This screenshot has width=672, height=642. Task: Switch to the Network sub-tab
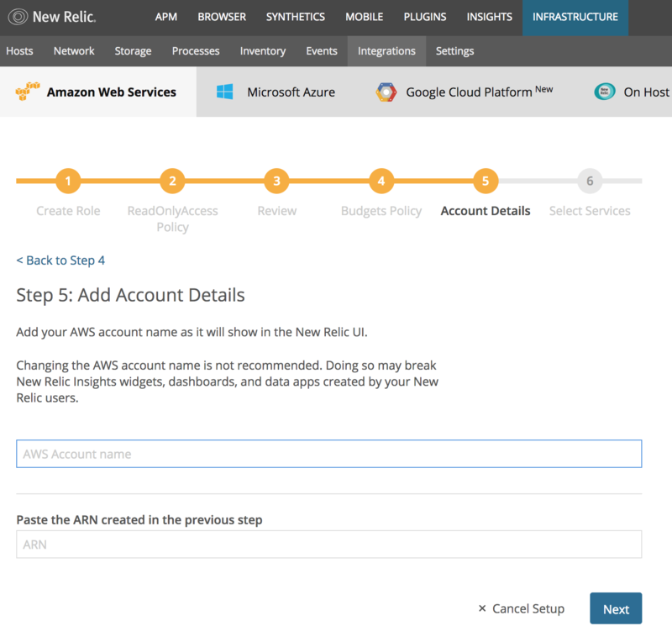(74, 51)
